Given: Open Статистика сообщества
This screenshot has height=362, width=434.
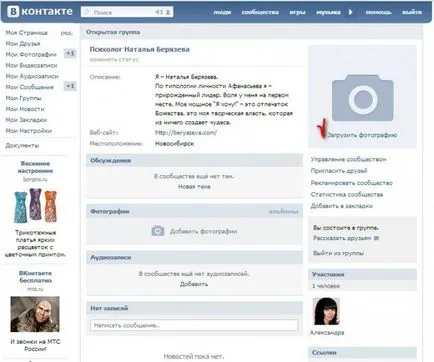Looking at the screenshot, I should click(347, 194).
